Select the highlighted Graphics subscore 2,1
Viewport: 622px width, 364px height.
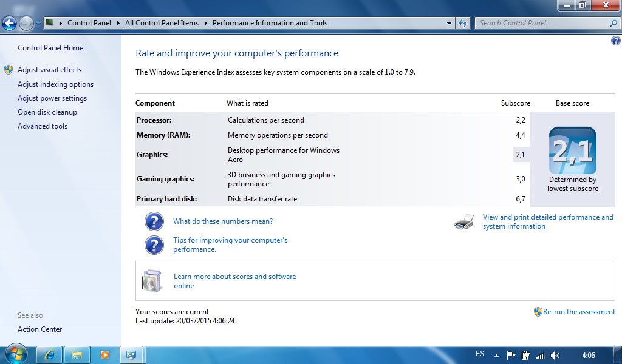[521, 155]
